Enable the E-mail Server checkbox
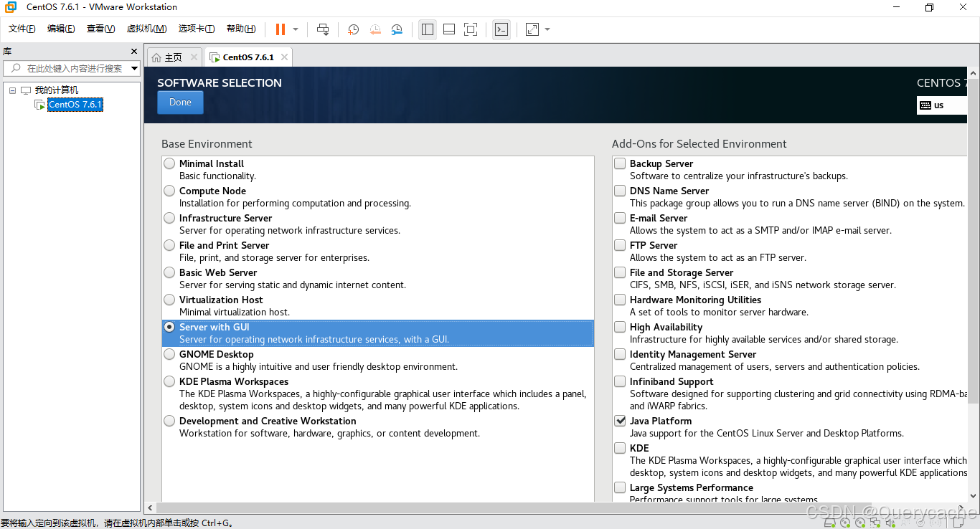 click(620, 218)
